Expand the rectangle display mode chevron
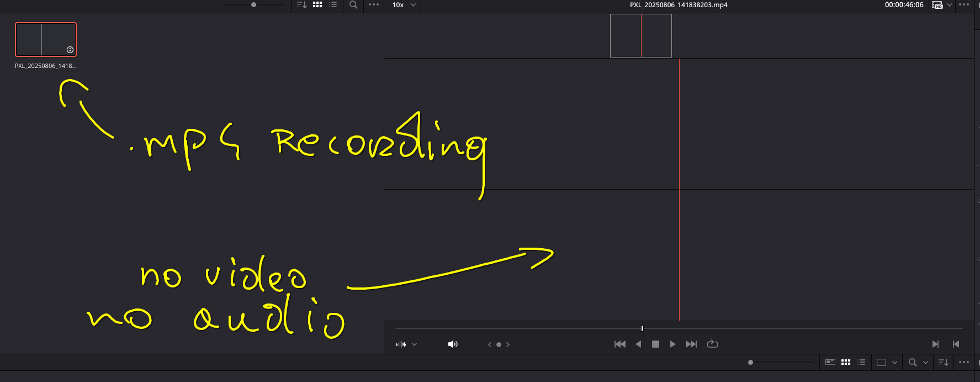 point(894,363)
